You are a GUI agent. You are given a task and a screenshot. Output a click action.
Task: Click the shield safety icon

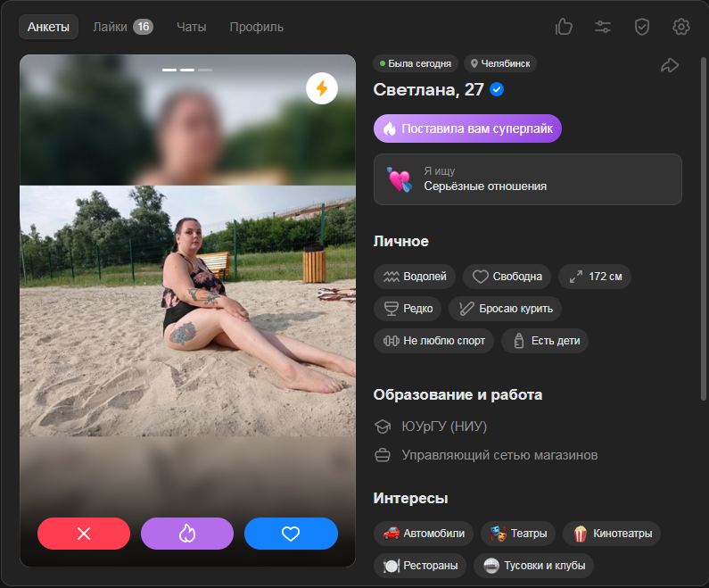[x=642, y=27]
